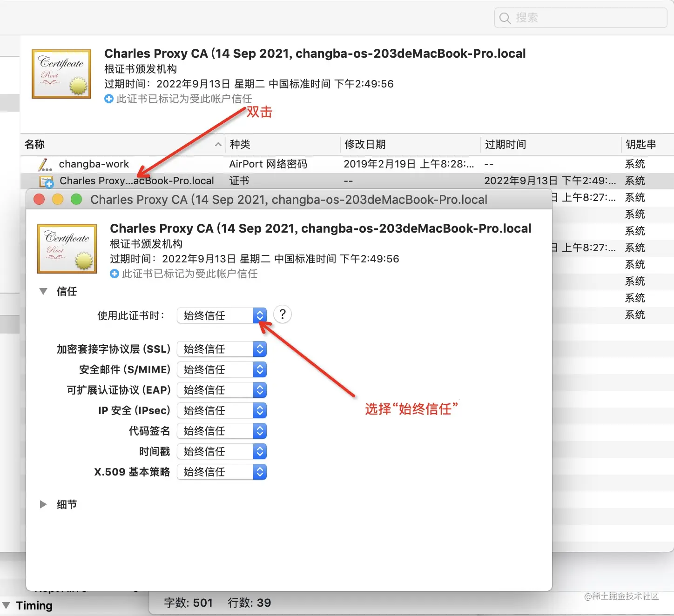Click the blue plus trust badge in dialog
This screenshot has width=674, height=616.
pos(115,274)
